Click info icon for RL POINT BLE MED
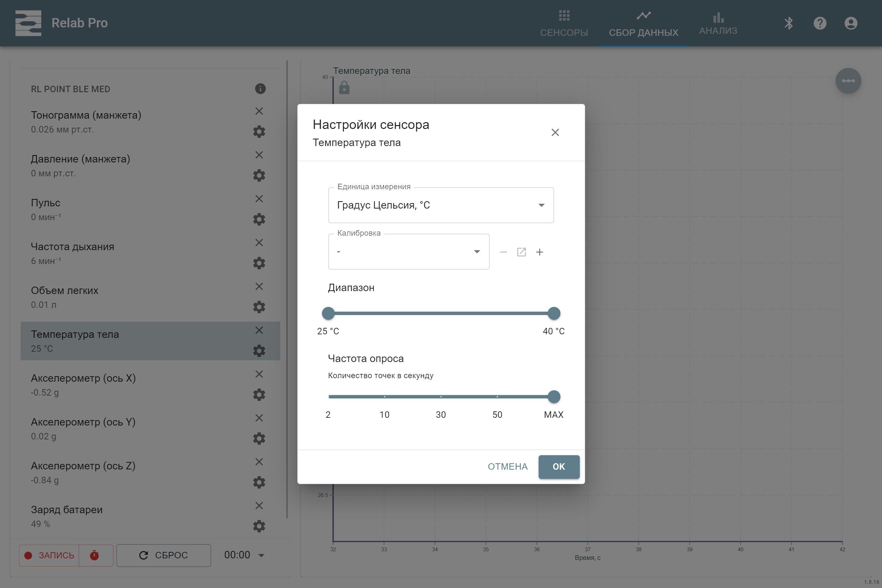 260,89
